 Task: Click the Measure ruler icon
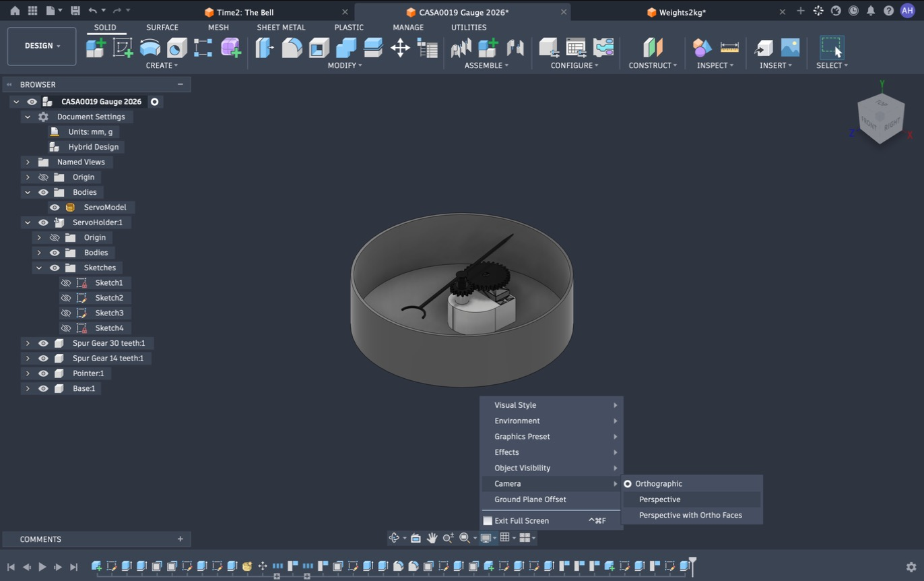tap(729, 48)
